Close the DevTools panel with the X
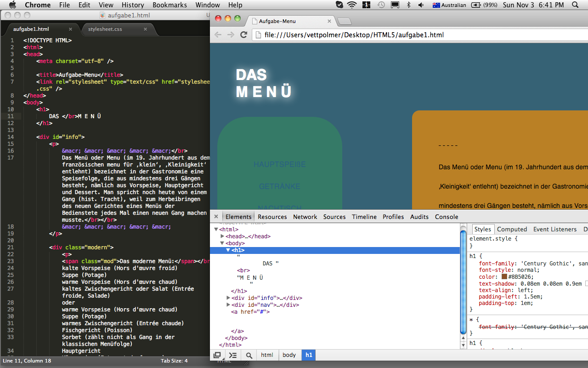Image resolution: width=588 pixels, height=368 pixels. point(216,217)
